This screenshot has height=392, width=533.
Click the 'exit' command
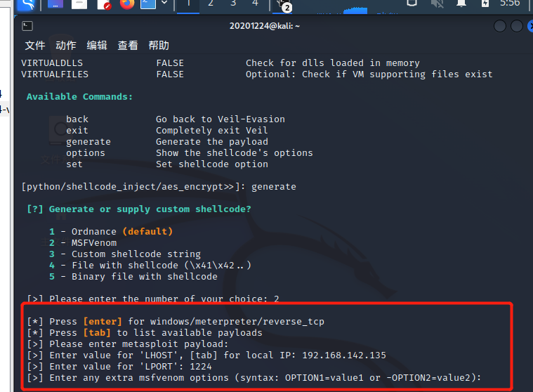coord(77,131)
